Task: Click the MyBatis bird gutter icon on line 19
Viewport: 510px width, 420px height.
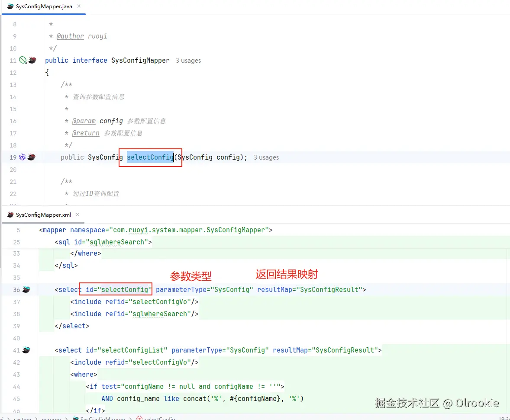Action: point(32,157)
